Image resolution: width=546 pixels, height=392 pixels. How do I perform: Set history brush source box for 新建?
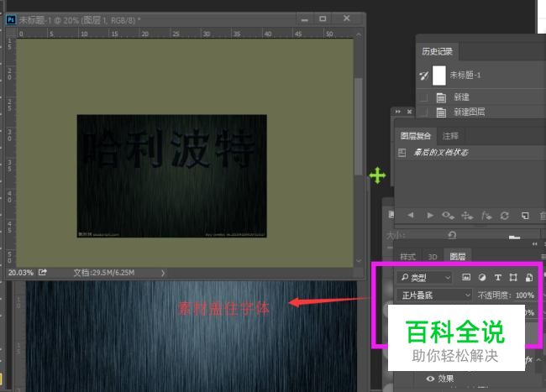click(x=423, y=97)
